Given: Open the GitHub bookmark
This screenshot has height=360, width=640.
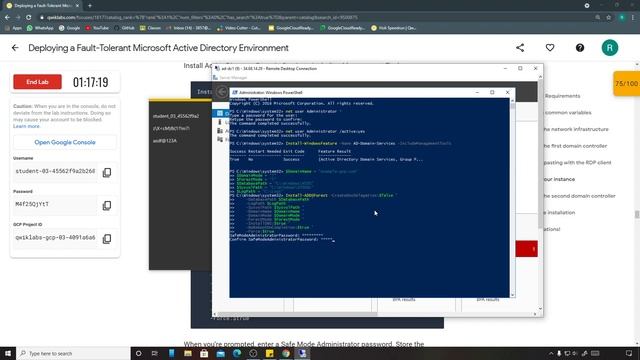Looking at the screenshot, I should (124, 28).
